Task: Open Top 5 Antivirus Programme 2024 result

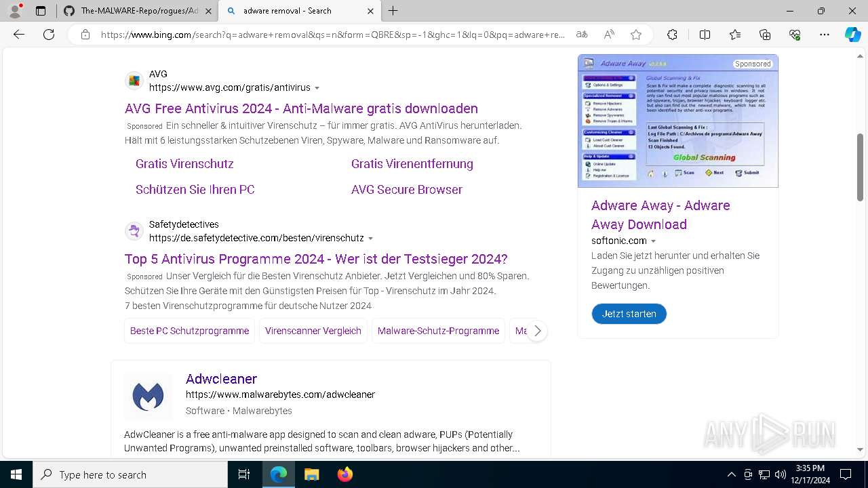Action: point(316,259)
